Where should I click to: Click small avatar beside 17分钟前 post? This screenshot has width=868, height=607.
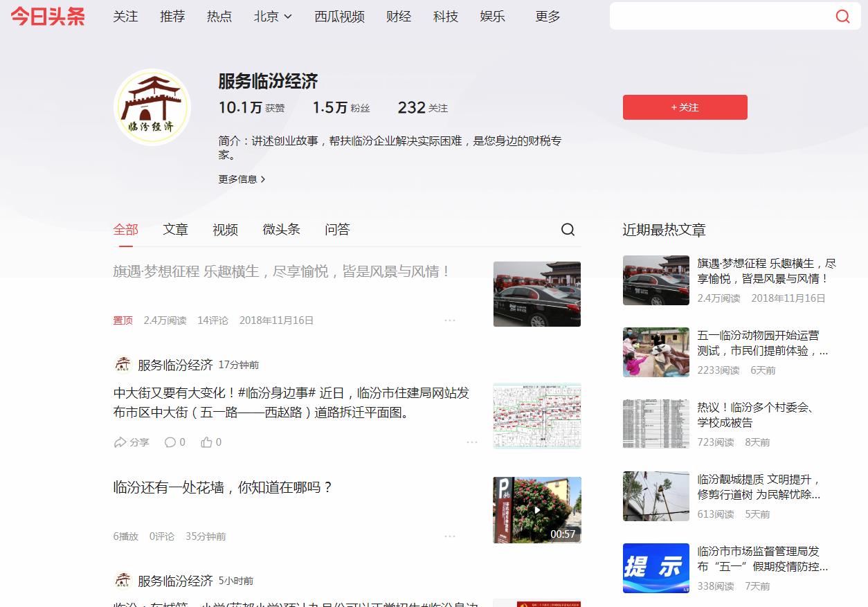pyautogui.click(x=123, y=365)
